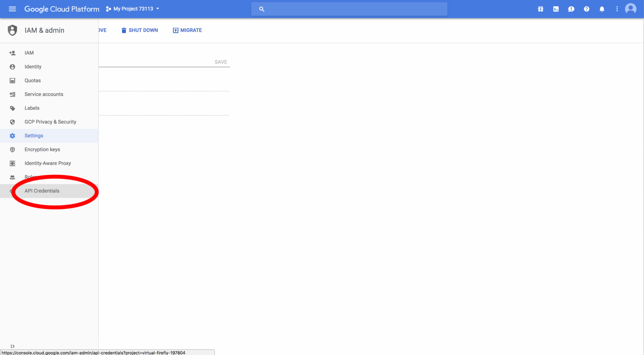Open the help question mark icon
Viewport: 644px width, 355px height.
coord(586,9)
